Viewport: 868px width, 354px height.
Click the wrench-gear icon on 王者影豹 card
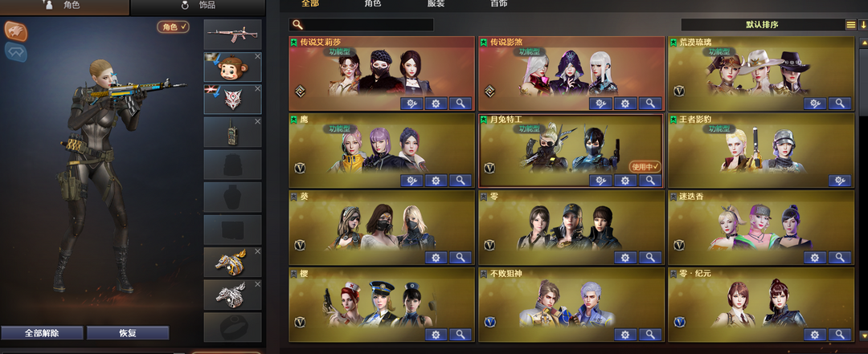[840, 181]
